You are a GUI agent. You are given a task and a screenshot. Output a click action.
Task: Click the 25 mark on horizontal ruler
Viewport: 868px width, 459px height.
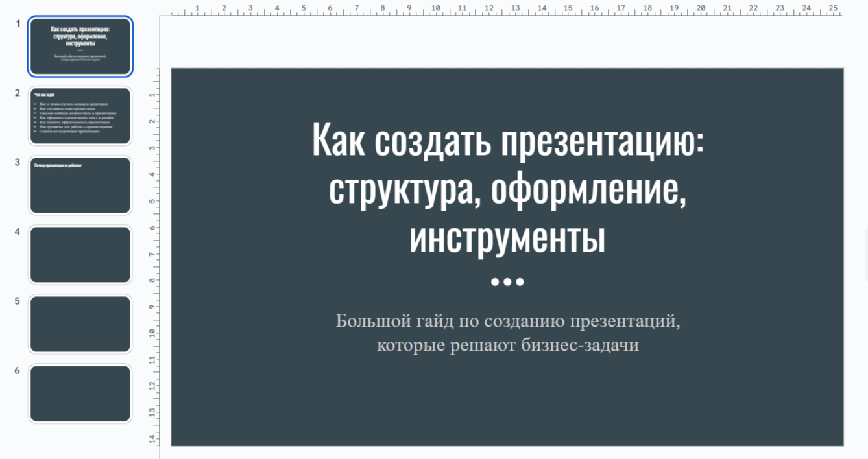point(832,8)
